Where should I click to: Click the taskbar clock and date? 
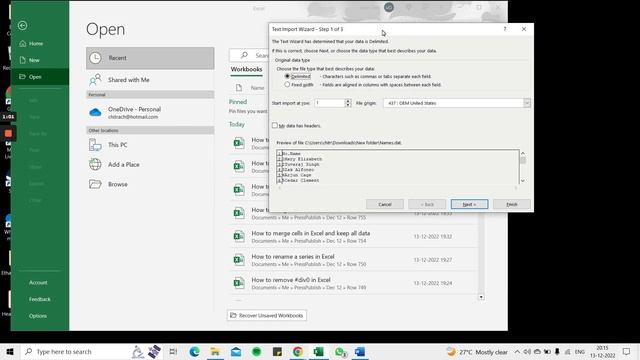point(602,352)
